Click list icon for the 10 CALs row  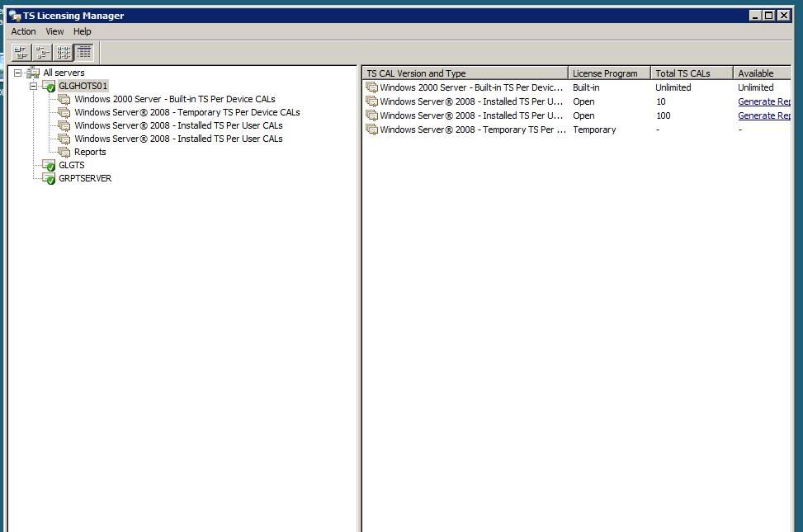pyautogui.click(x=372, y=102)
